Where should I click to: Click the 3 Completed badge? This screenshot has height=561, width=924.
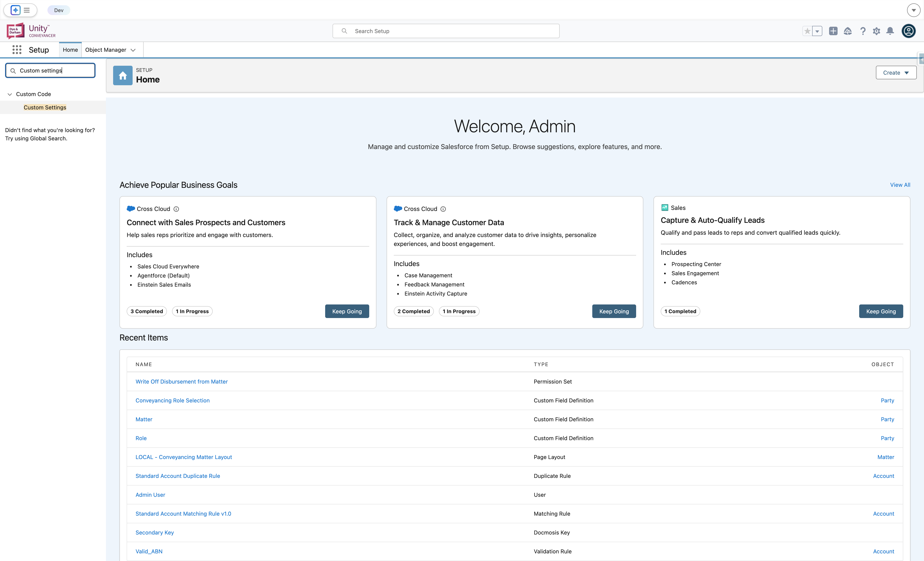coord(147,311)
